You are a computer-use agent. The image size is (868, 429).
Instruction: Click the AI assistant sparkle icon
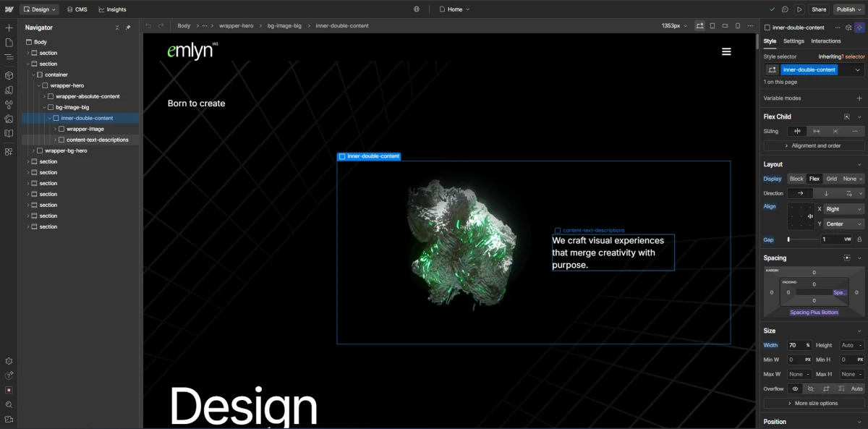click(x=859, y=27)
